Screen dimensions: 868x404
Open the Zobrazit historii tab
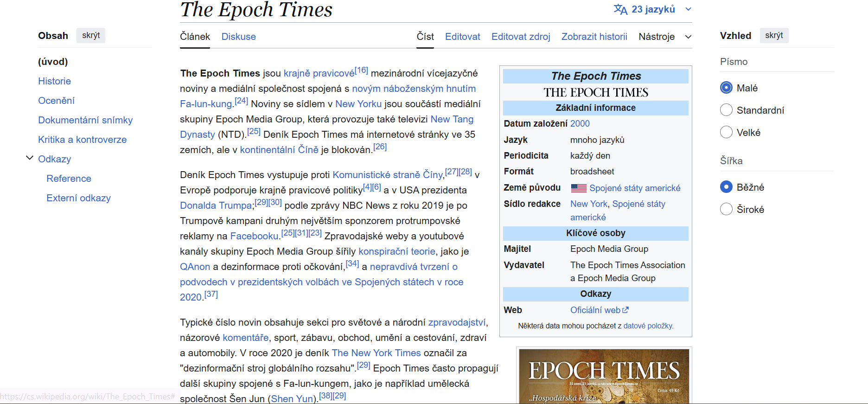tap(594, 37)
